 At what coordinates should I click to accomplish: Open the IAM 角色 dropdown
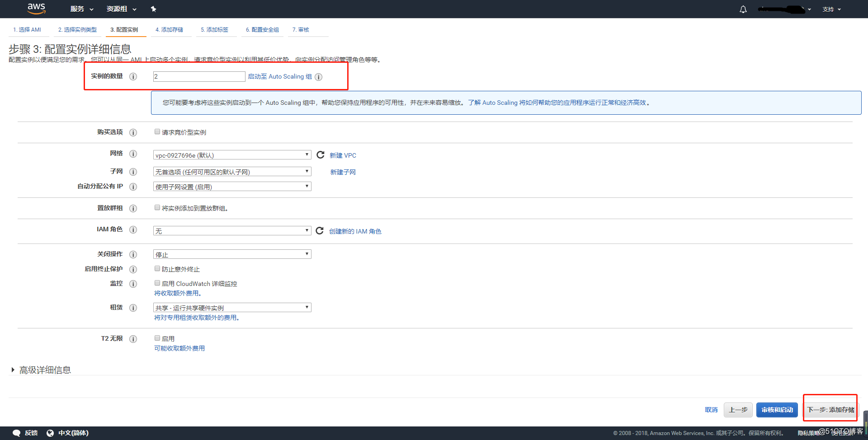click(x=232, y=231)
